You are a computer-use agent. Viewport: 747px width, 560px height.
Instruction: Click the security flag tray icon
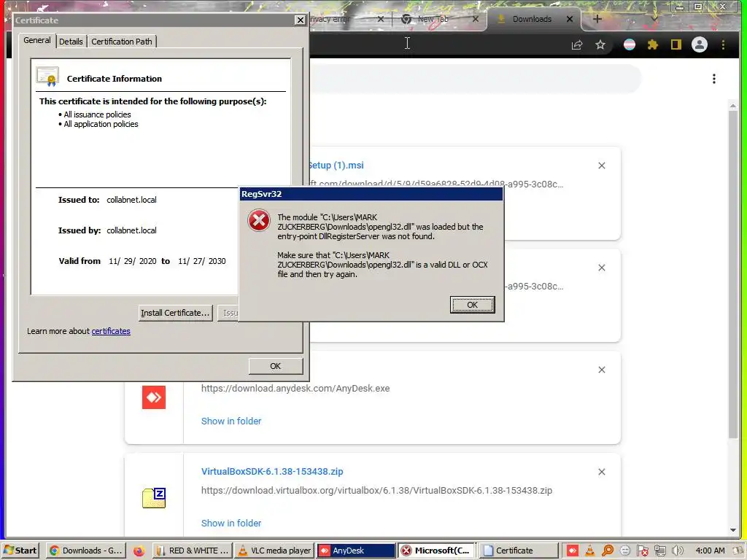tap(643, 551)
